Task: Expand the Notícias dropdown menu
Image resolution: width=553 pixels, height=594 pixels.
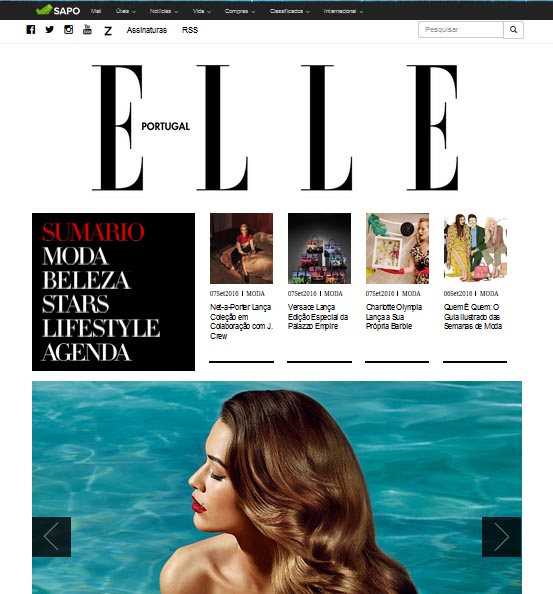Action: 164,11
